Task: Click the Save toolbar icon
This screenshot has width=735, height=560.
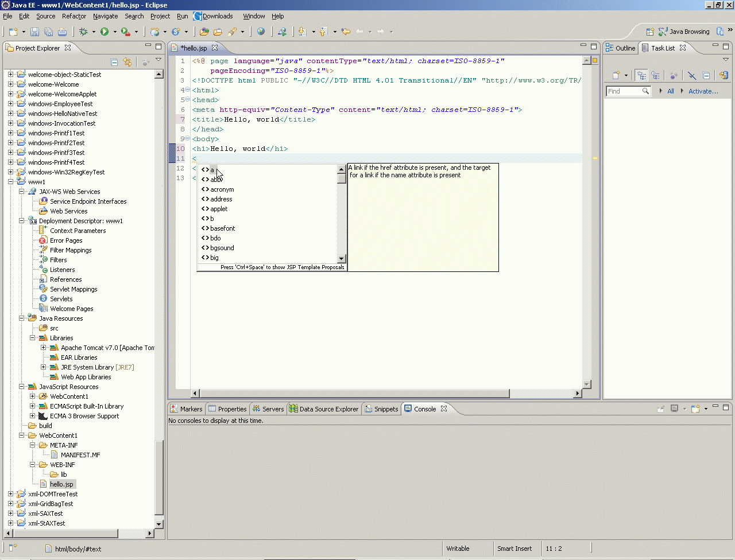Action: pyautogui.click(x=34, y=32)
